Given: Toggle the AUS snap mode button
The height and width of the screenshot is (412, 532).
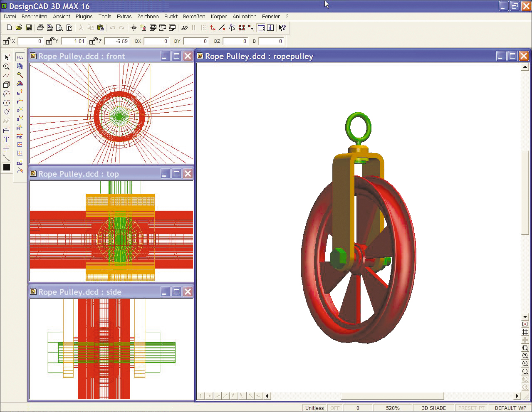Looking at the screenshot, I should [20, 57].
